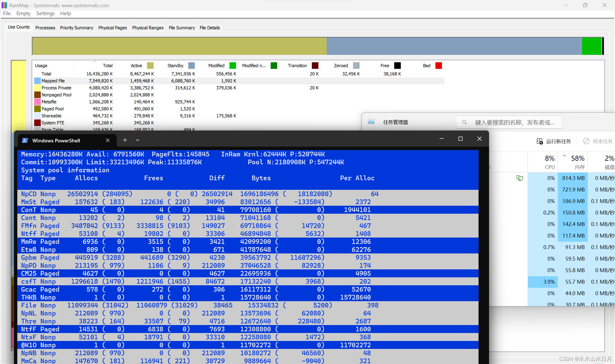Viewport: 615px width, 364px height.
Task: Select the Mapped File usage row
Action: (53, 81)
